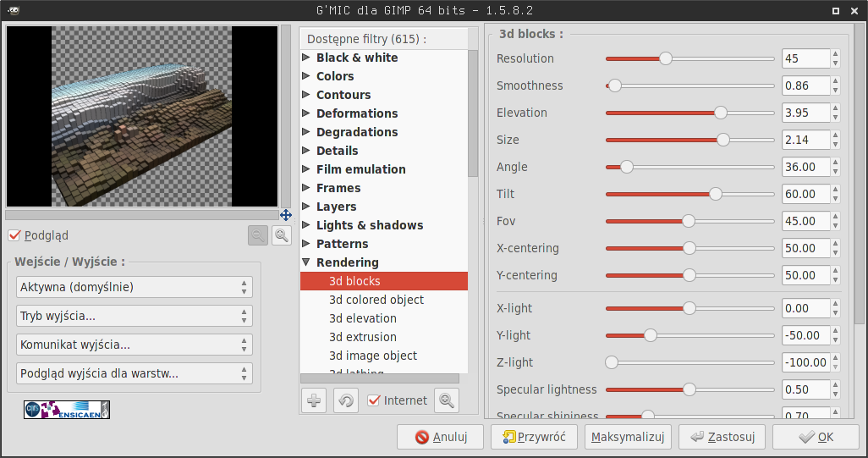Select the 3d blocks filter
Screen dimensions: 868x458
[x=384, y=281]
